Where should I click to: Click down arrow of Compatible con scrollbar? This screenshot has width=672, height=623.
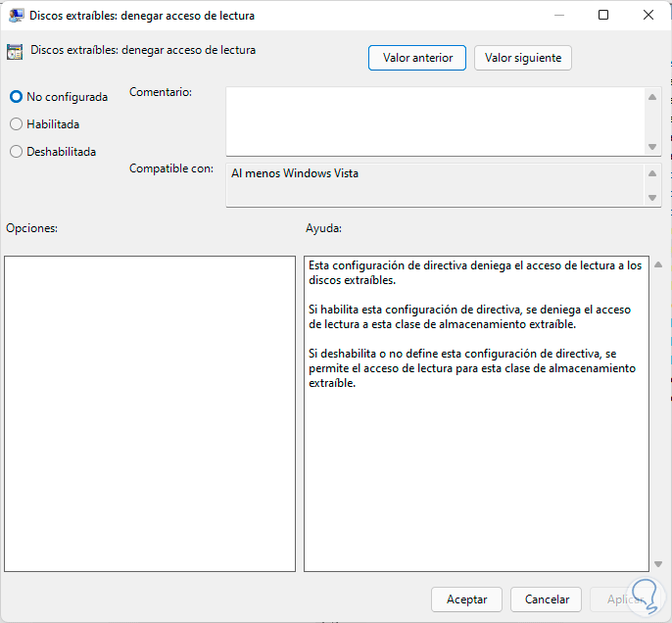(652, 198)
